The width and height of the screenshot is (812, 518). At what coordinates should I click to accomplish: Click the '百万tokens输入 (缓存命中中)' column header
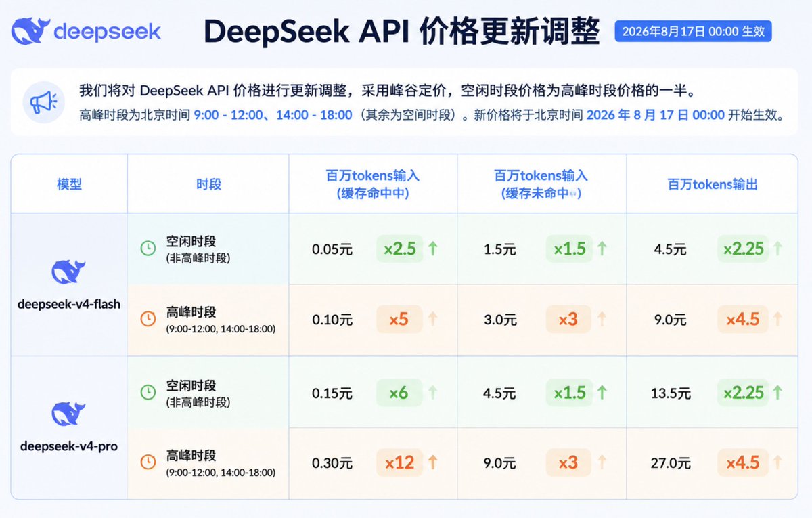point(373,184)
